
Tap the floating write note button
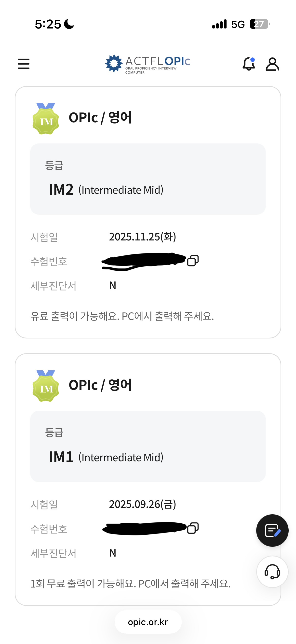point(272,530)
